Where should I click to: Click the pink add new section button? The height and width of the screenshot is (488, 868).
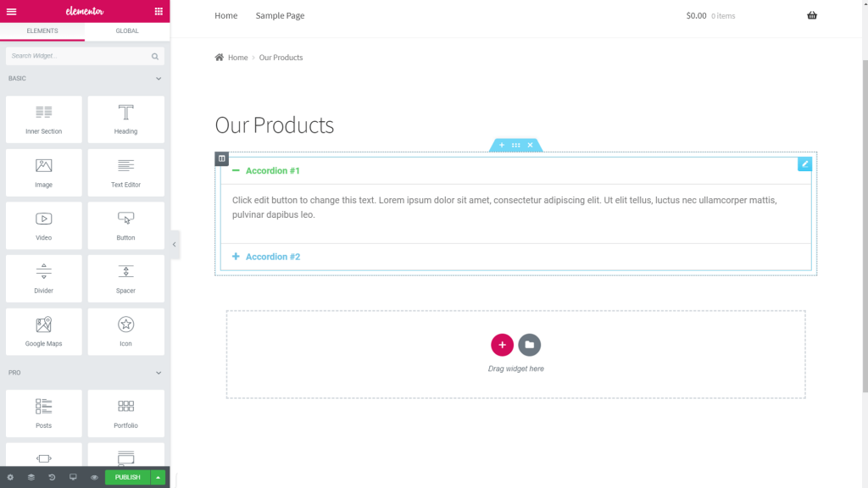click(x=502, y=345)
